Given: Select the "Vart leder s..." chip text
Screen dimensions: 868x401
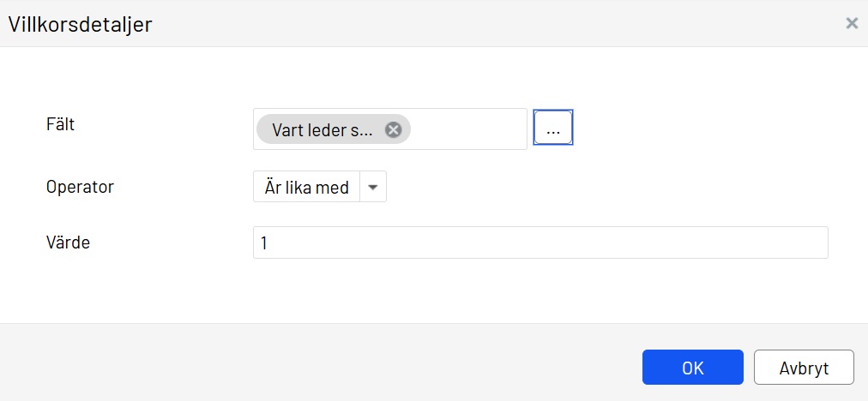Looking at the screenshot, I should 322,129.
